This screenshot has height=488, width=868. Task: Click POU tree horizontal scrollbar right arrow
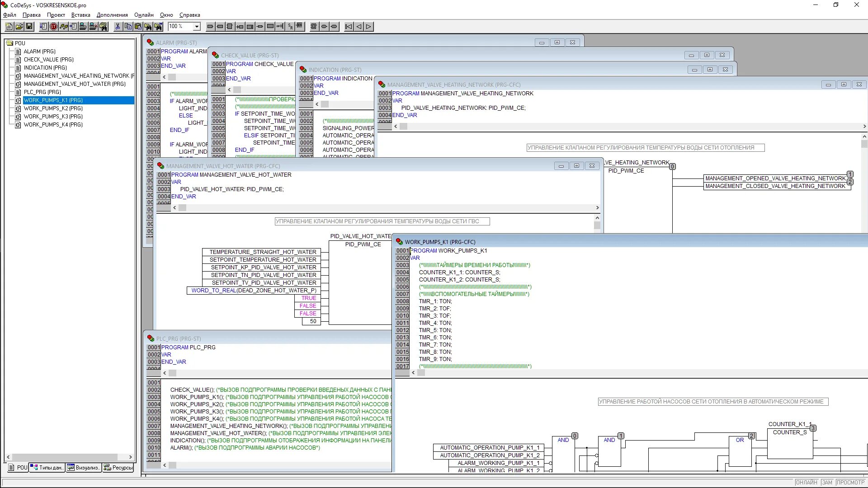pyautogui.click(x=131, y=457)
